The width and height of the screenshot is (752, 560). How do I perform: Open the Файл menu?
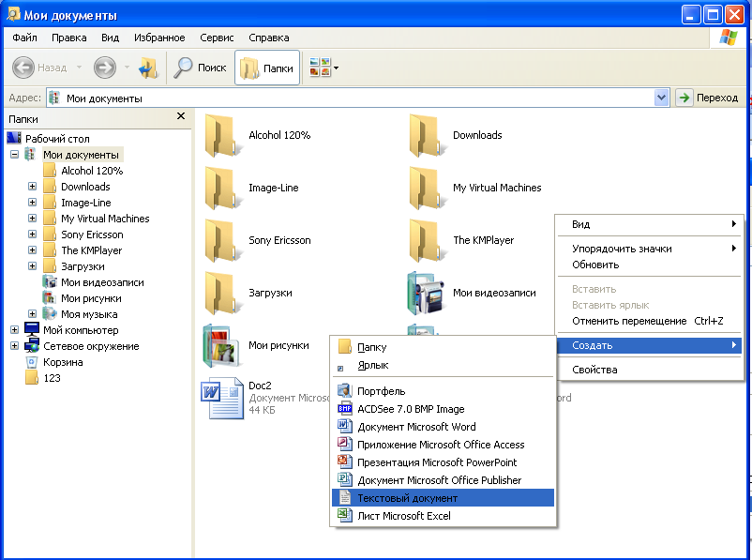(25, 38)
